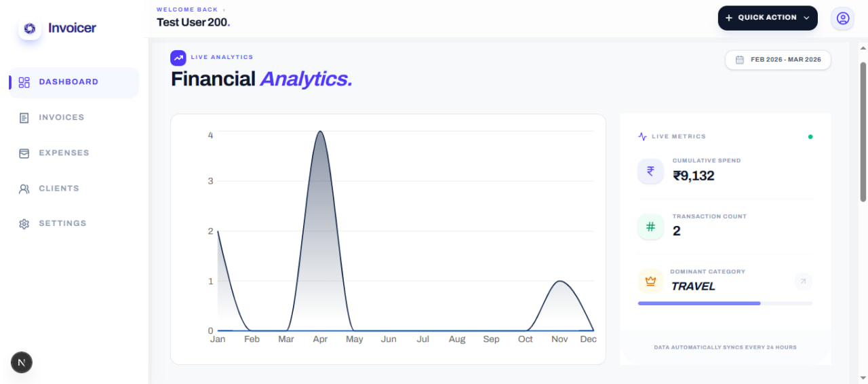This screenshot has width=868, height=384.
Task: Click the Travel category progress bar
Action: pyautogui.click(x=724, y=303)
